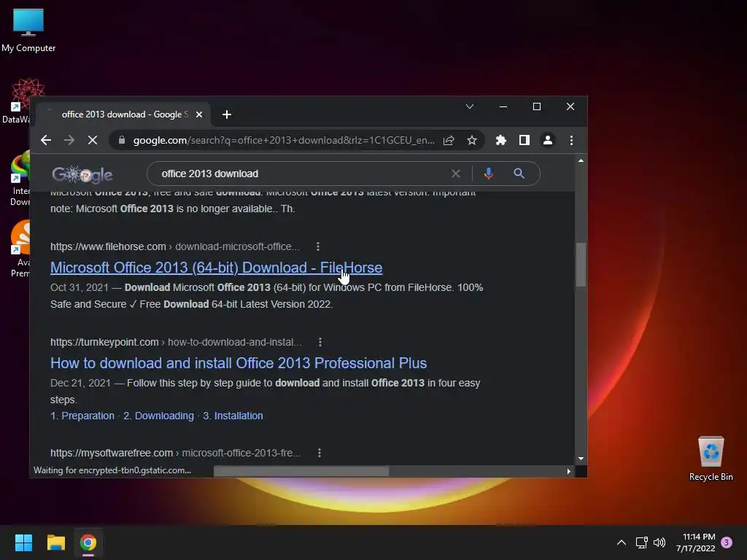Select the office 2013 download tab
Image resolution: width=747 pixels, height=560 pixels.
pos(123,114)
